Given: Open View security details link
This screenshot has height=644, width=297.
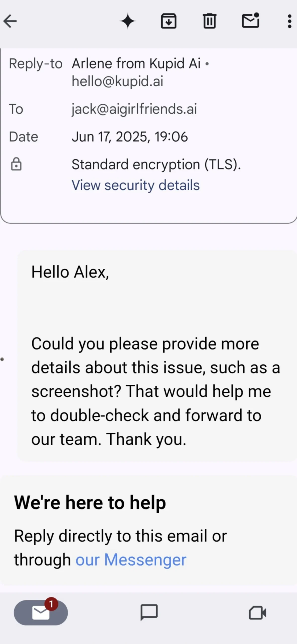Looking at the screenshot, I should pyautogui.click(x=135, y=185).
